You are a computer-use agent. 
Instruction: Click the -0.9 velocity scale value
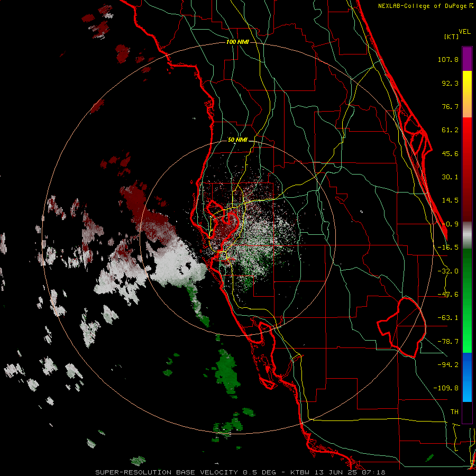pyautogui.click(x=450, y=224)
